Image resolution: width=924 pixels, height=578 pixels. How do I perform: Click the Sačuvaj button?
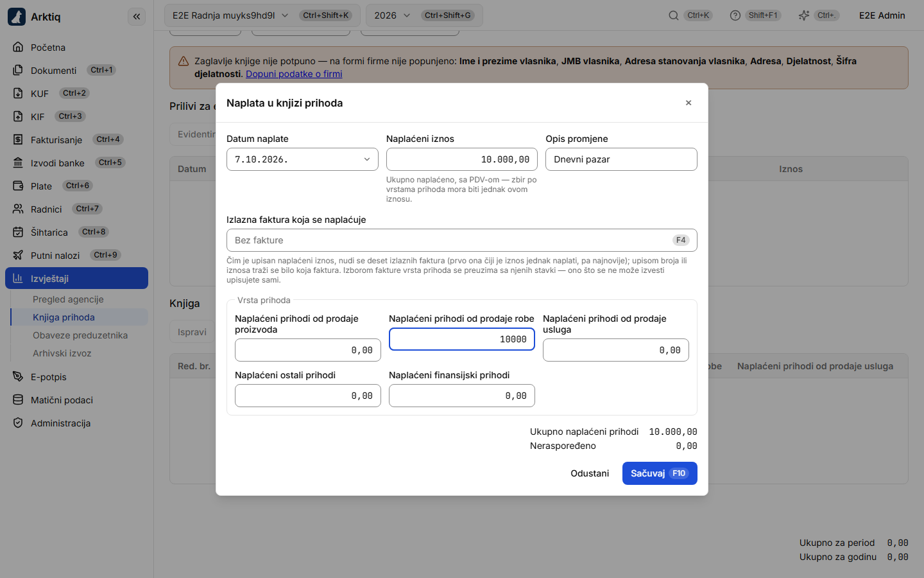[660, 473]
